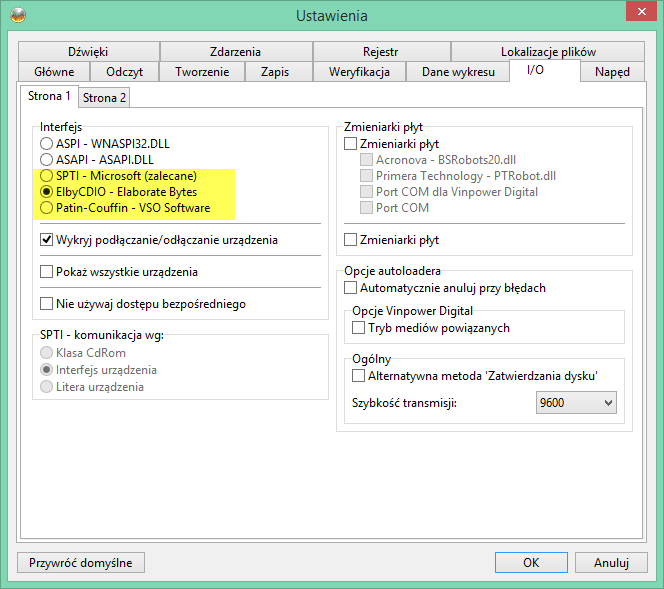Image resolution: width=664 pixels, height=589 pixels.
Task: Check the plain Port COM option
Action: pyautogui.click(x=395, y=208)
